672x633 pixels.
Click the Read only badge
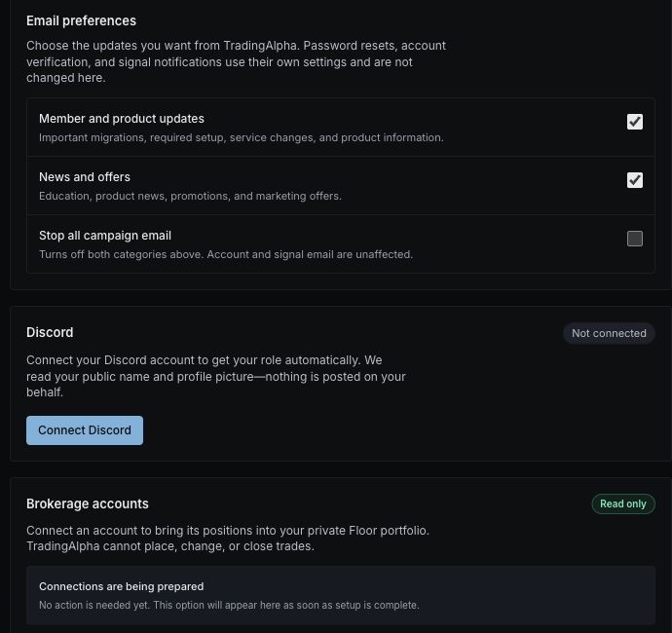pyautogui.click(x=623, y=503)
